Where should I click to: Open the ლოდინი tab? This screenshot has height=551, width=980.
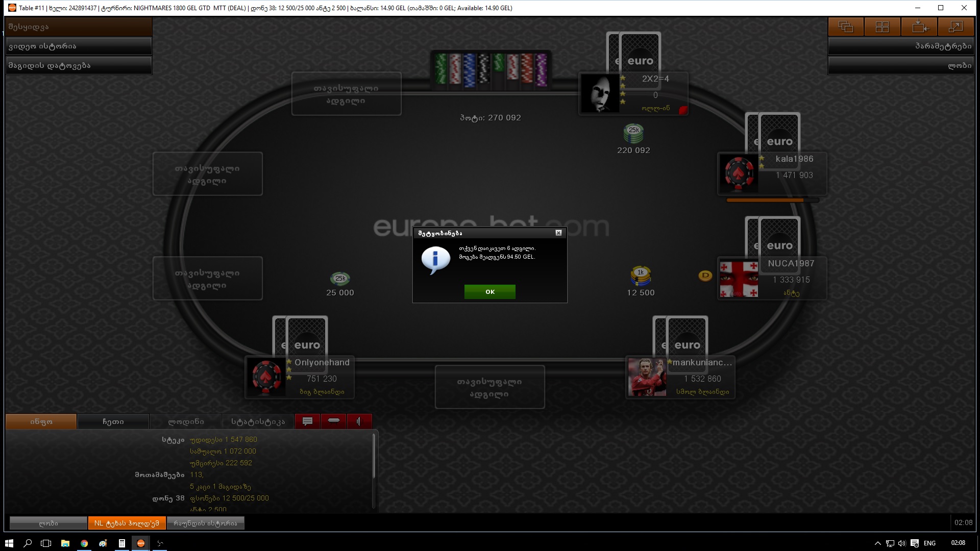pos(186,422)
